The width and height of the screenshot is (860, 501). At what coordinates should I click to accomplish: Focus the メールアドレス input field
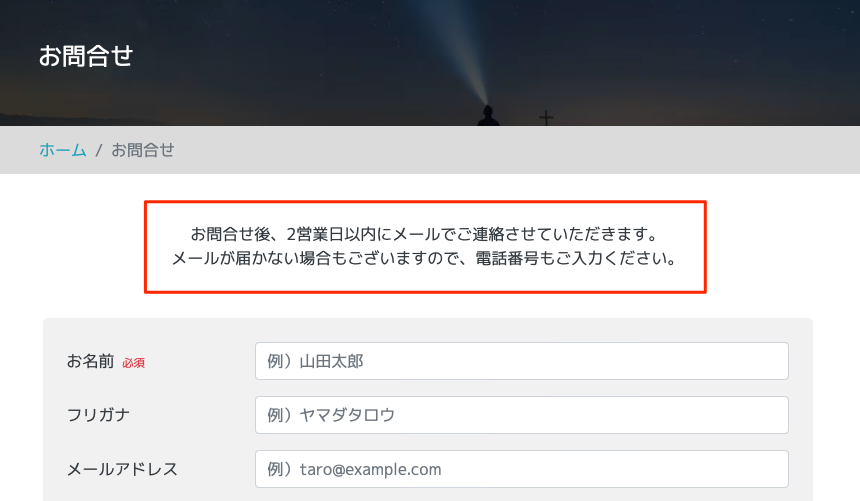coord(521,469)
